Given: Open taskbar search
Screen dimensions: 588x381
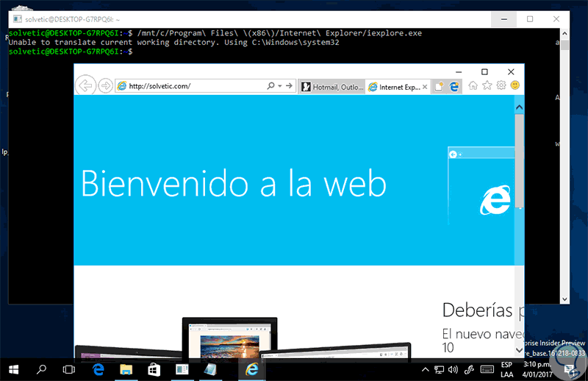Looking at the screenshot, I should tap(41, 370).
